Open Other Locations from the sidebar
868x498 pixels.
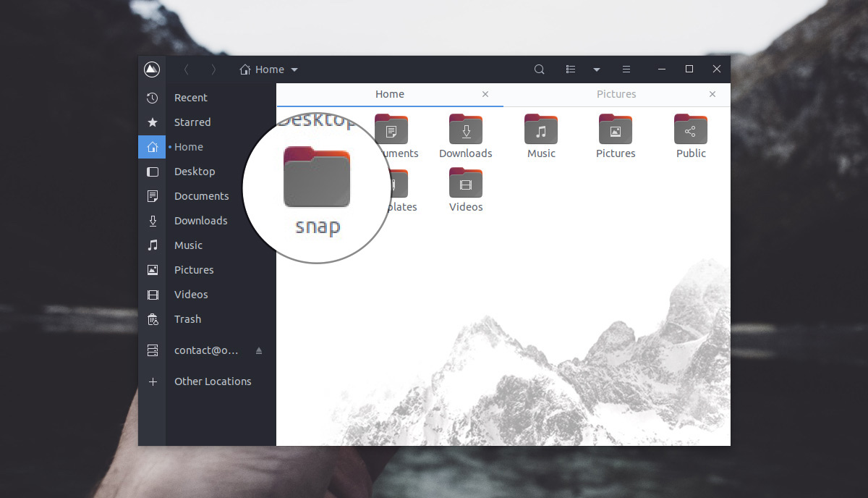click(x=212, y=381)
